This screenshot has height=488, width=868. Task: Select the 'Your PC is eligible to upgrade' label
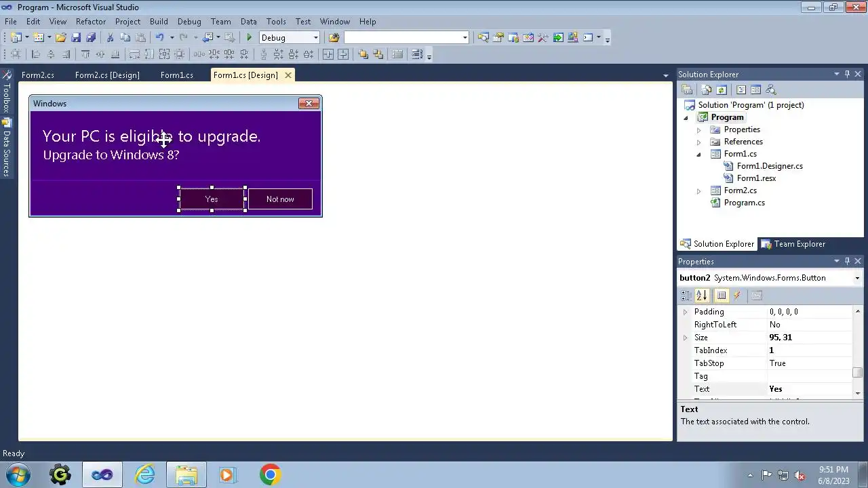[x=152, y=136]
